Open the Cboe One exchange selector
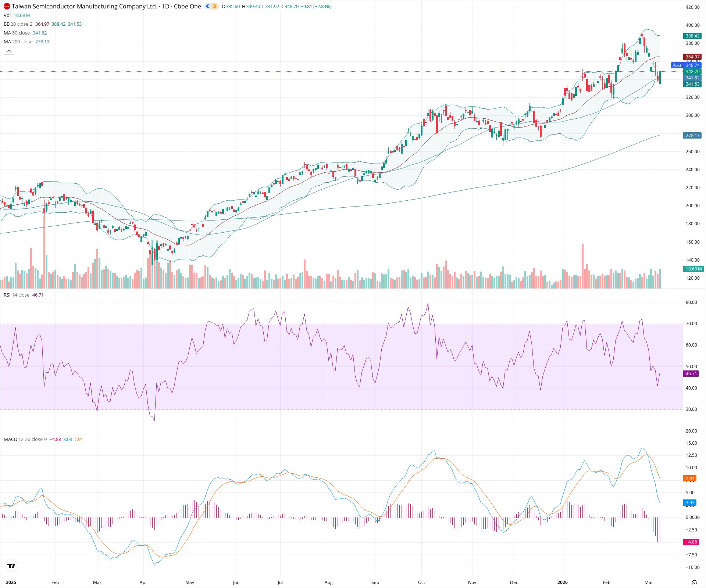Screen dimensions: 706x588 187,6
